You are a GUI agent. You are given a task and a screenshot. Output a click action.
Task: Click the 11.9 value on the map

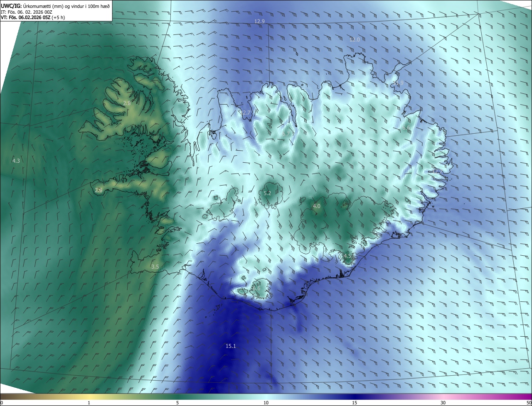pyautogui.click(x=398, y=83)
